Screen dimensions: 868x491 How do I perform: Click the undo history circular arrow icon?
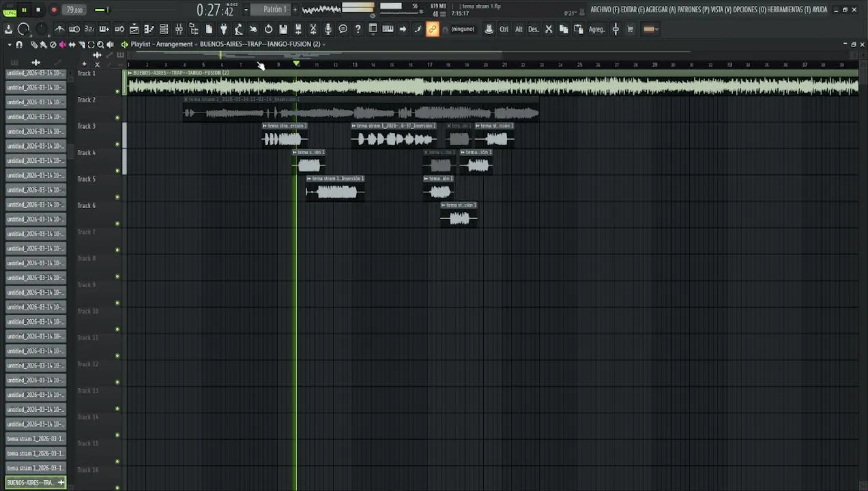click(268, 29)
